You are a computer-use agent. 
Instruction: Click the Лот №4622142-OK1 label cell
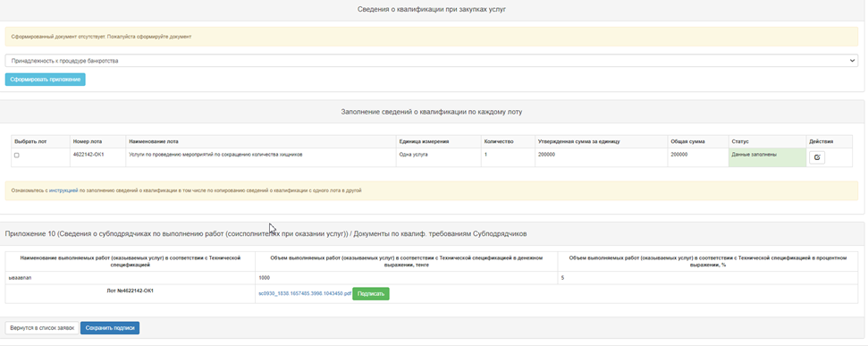[131, 290]
